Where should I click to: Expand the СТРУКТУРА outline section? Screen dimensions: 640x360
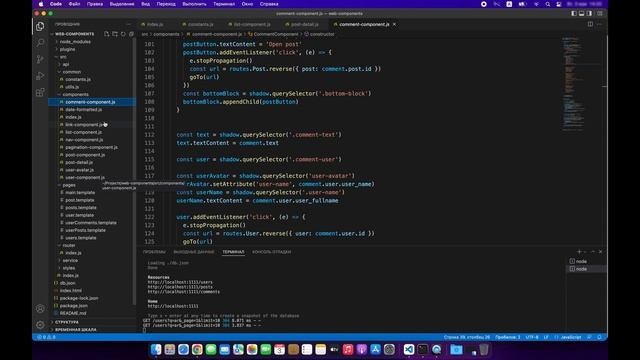pos(67,322)
